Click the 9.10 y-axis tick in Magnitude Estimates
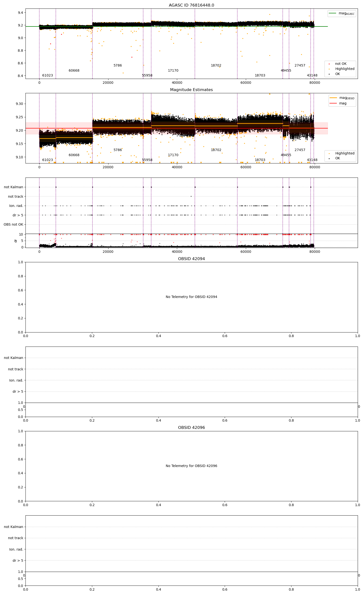This screenshot has width=364, height=595. point(19,157)
